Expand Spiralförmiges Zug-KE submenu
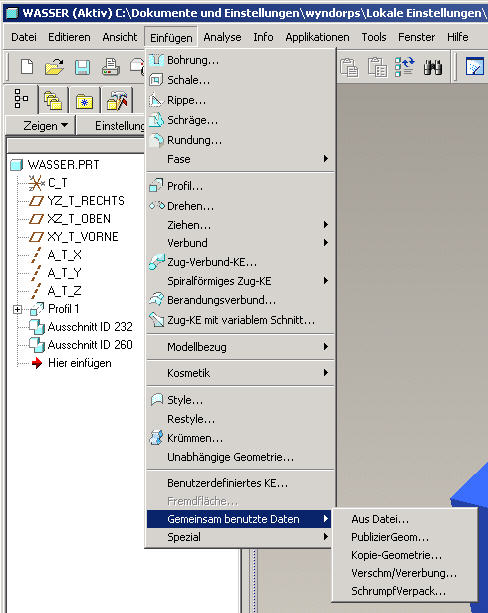Image resolution: width=488 pixels, height=613 pixels. pyautogui.click(x=240, y=281)
